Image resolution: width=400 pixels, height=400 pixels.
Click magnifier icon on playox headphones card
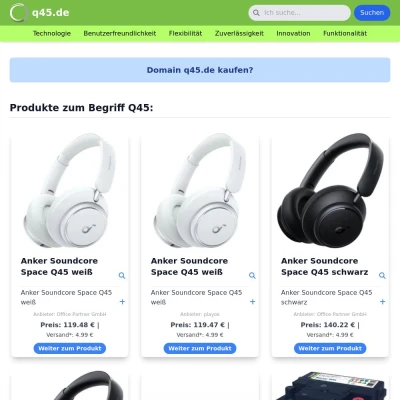[252, 275]
